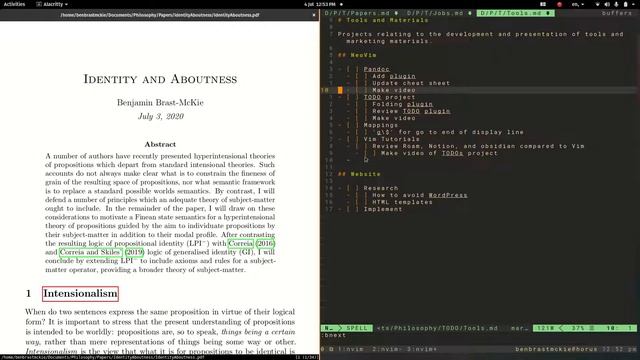This screenshot has width=640, height=360.
Task: Click the '## Website' heading
Action: [x=359, y=174]
